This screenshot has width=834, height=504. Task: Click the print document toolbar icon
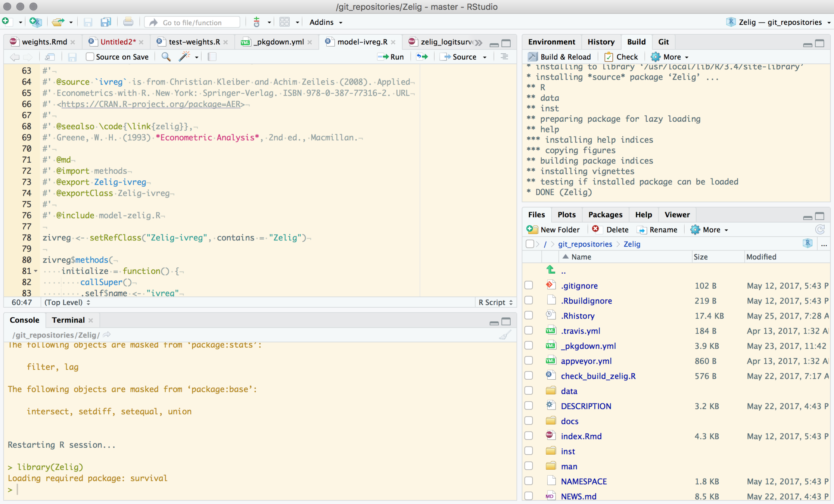128,22
